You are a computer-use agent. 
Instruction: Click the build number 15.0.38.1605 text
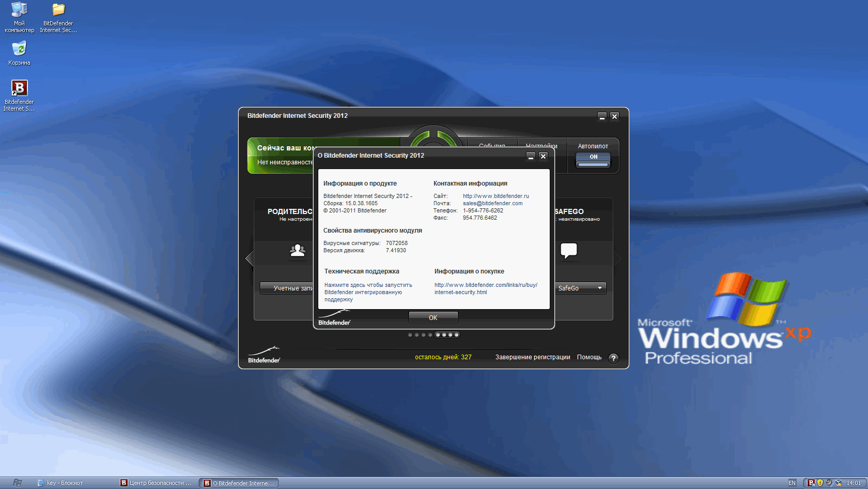tap(361, 203)
